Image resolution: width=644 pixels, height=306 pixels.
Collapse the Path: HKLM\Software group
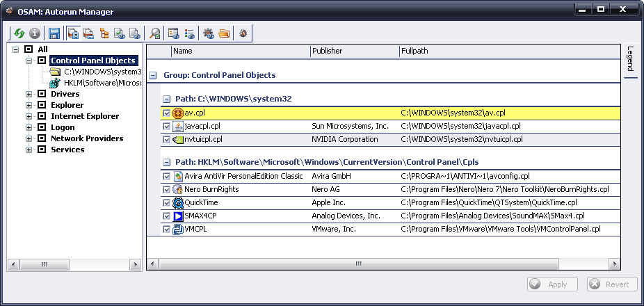click(166, 162)
